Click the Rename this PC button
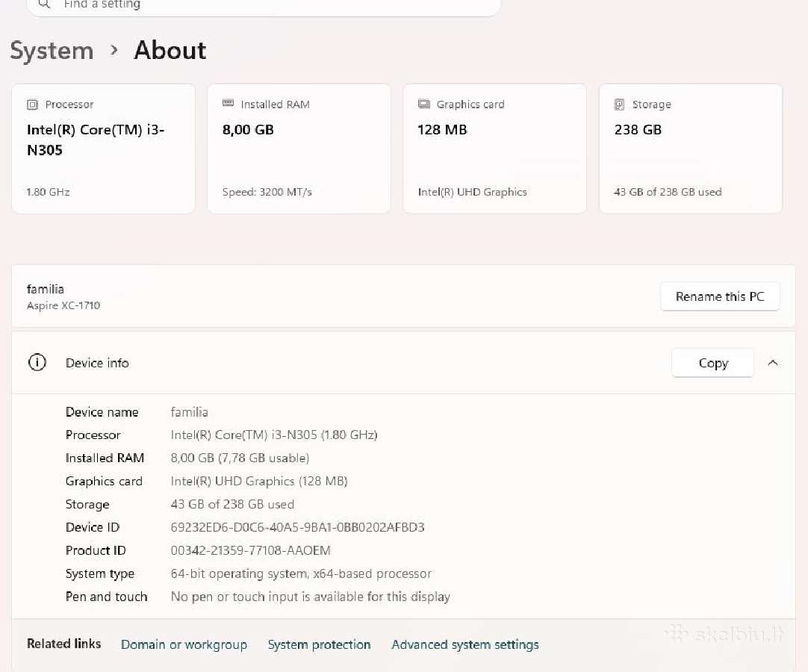 tap(720, 296)
